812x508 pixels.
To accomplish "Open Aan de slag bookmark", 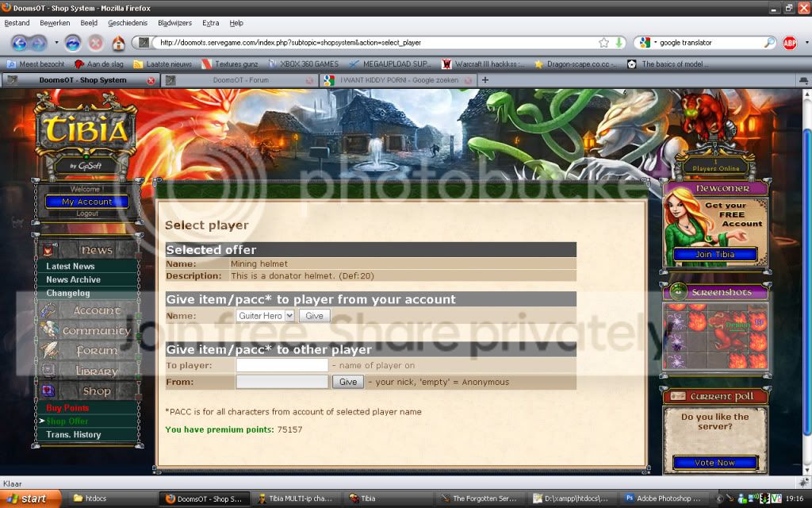I will pos(99,63).
